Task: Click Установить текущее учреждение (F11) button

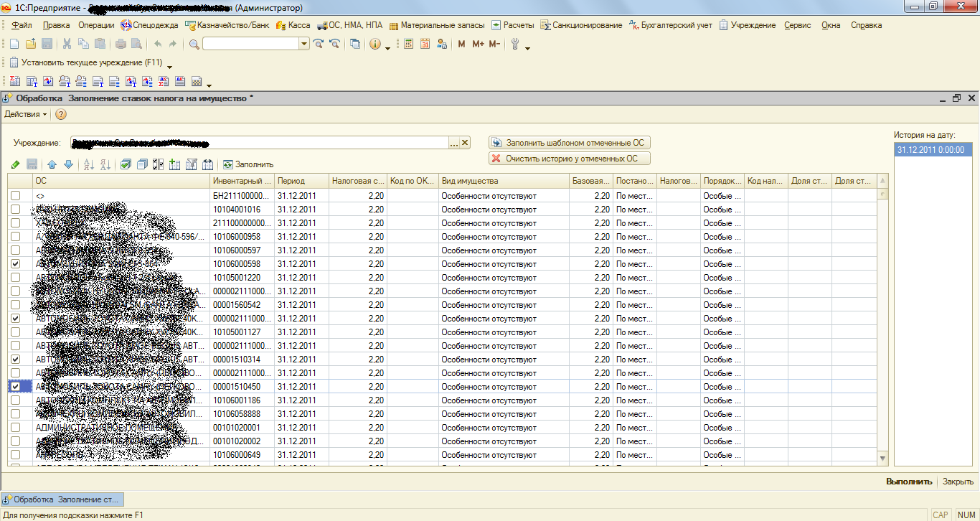Action: [86, 62]
